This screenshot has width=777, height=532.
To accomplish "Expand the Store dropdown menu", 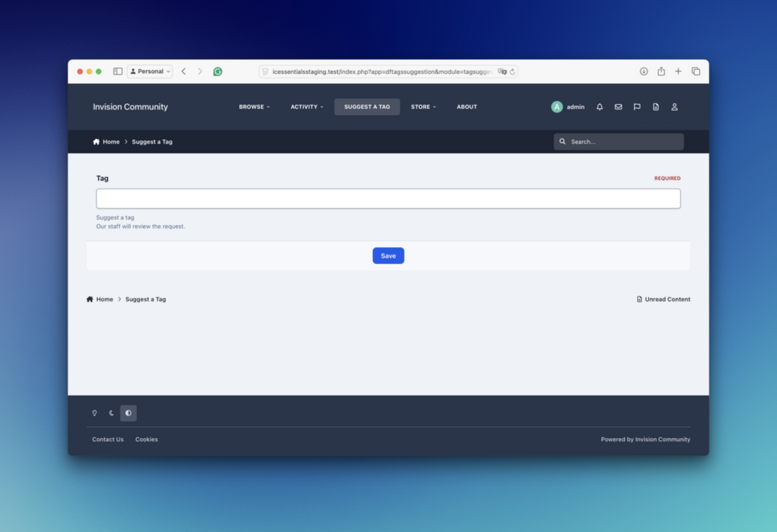I will pyautogui.click(x=423, y=107).
